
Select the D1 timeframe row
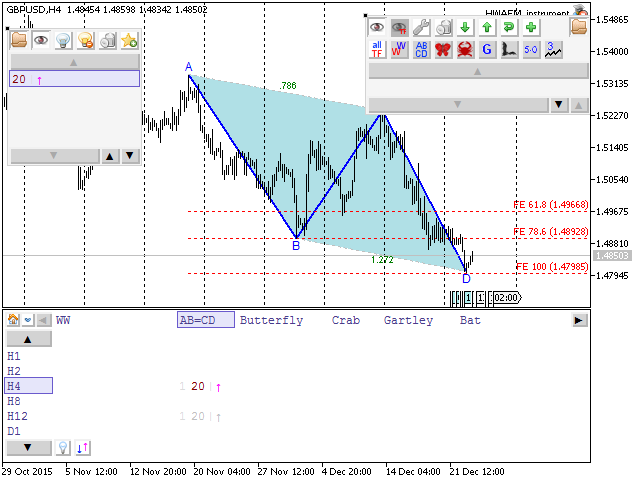(x=13, y=431)
